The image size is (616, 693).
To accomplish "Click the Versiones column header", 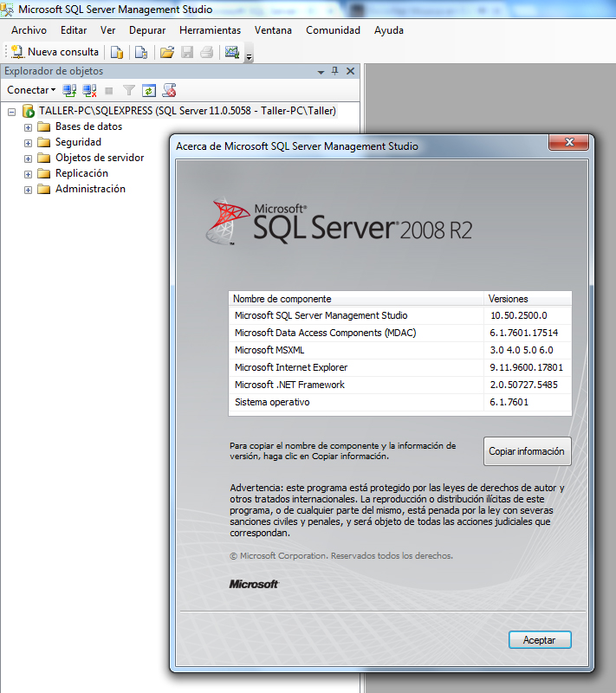I will [x=528, y=299].
